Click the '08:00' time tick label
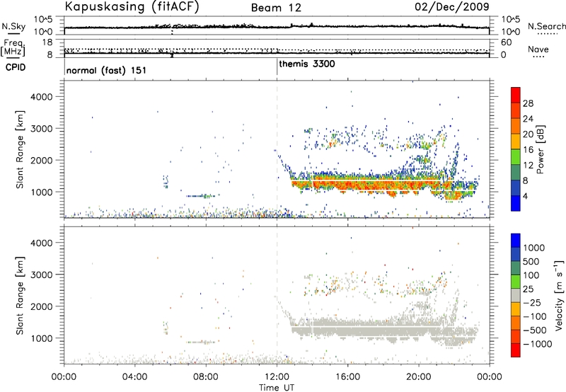566x392 pixels. pos(206,377)
